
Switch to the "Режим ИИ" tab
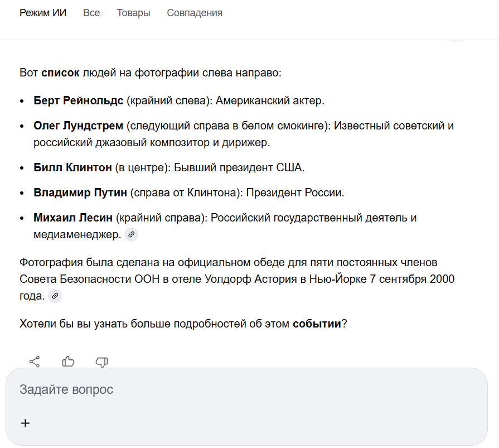[x=43, y=13]
